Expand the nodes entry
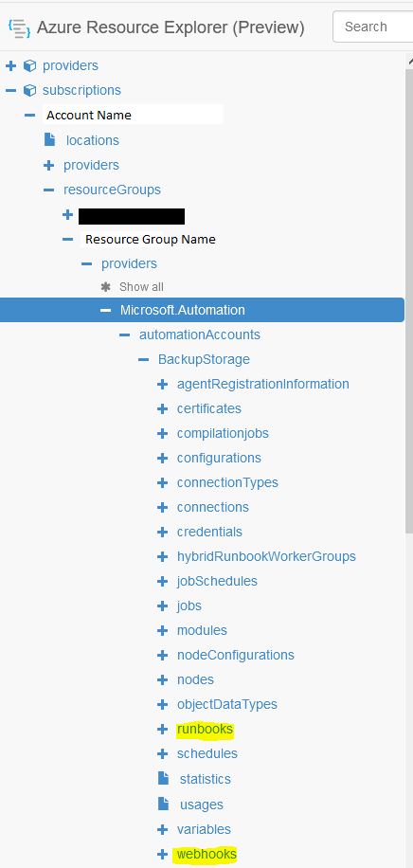The width and height of the screenshot is (413, 868). coord(162,679)
